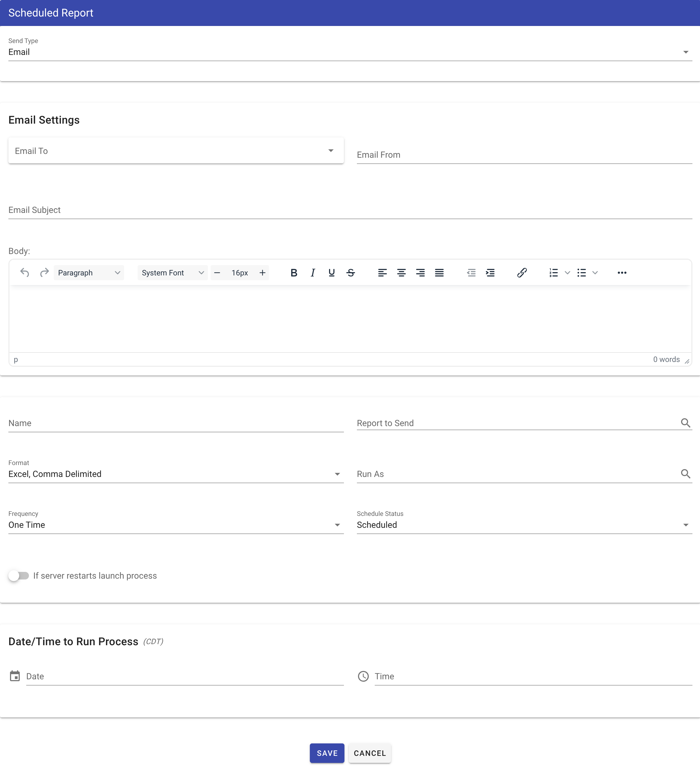Apply underline to body text
Screen dimensions: 700x771
coord(331,273)
